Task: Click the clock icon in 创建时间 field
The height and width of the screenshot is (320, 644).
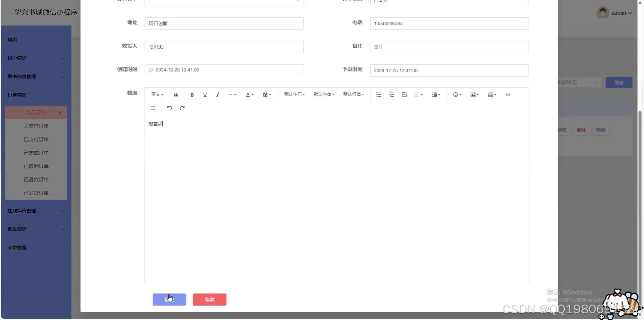Action: tap(151, 70)
